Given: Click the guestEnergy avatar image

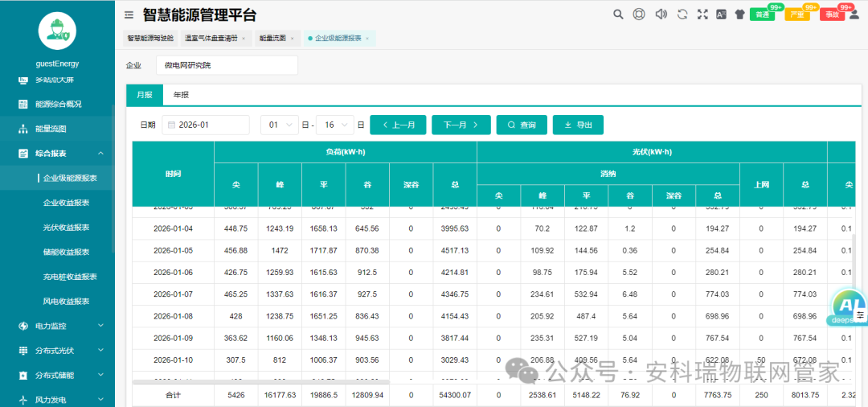Looking at the screenshot, I should (57, 30).
